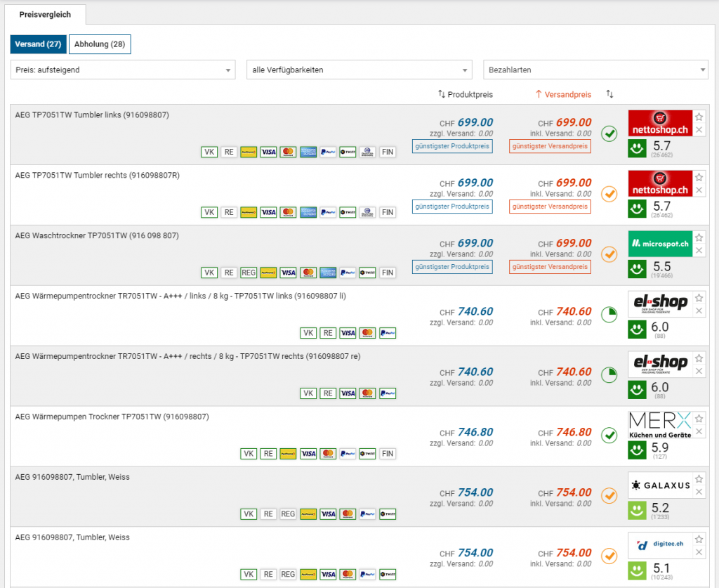Sort by the Versandpreis column header
This screenshot has width=719, height=588.
point(563,94)
